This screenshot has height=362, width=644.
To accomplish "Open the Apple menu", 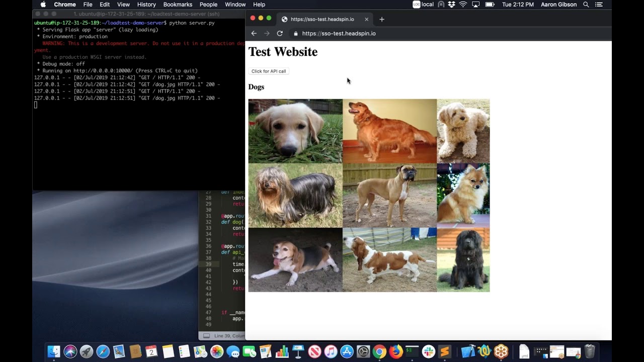I will point(43,5).
